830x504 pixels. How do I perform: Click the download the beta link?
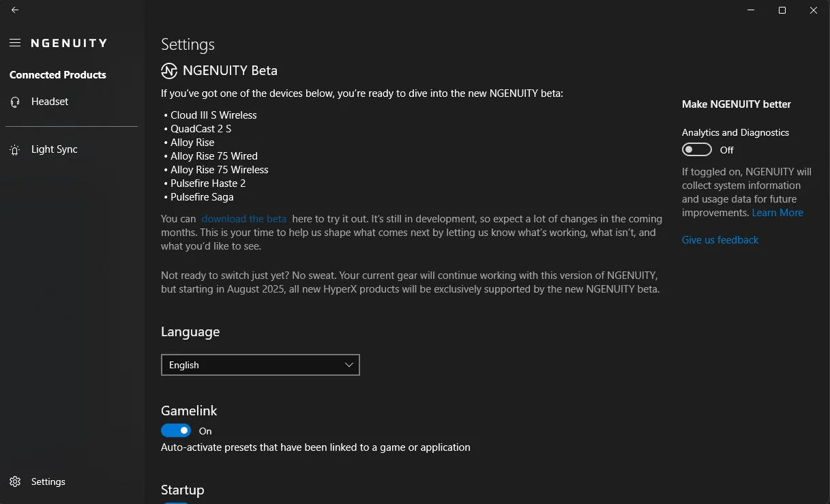pyautogui.click(x=244, y=219)
